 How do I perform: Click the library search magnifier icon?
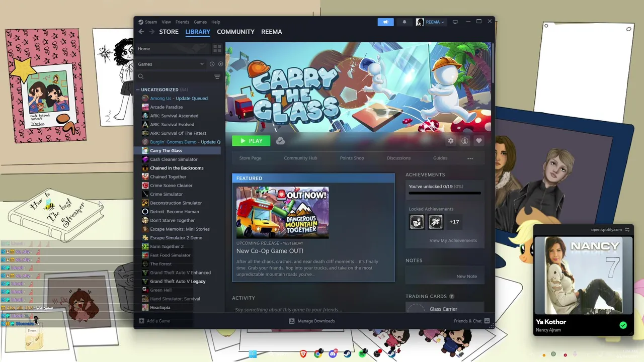141,77
